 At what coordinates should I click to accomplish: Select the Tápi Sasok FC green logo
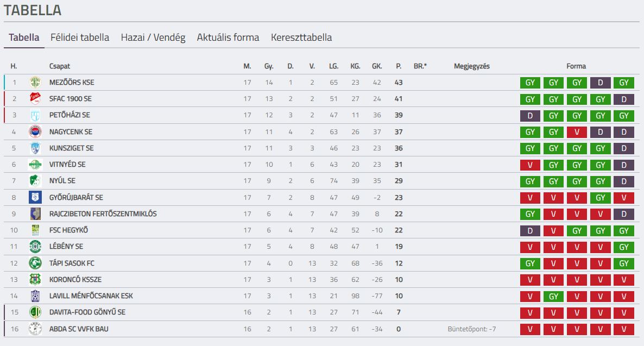click(35, 263)
